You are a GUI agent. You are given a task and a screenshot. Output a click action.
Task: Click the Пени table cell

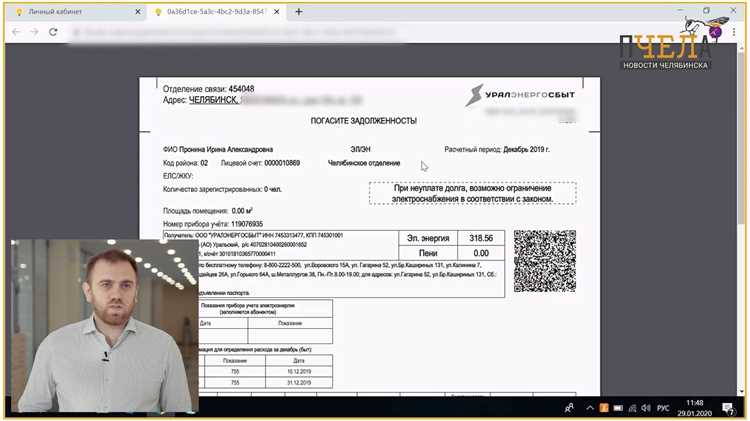[x=428, y=253]
